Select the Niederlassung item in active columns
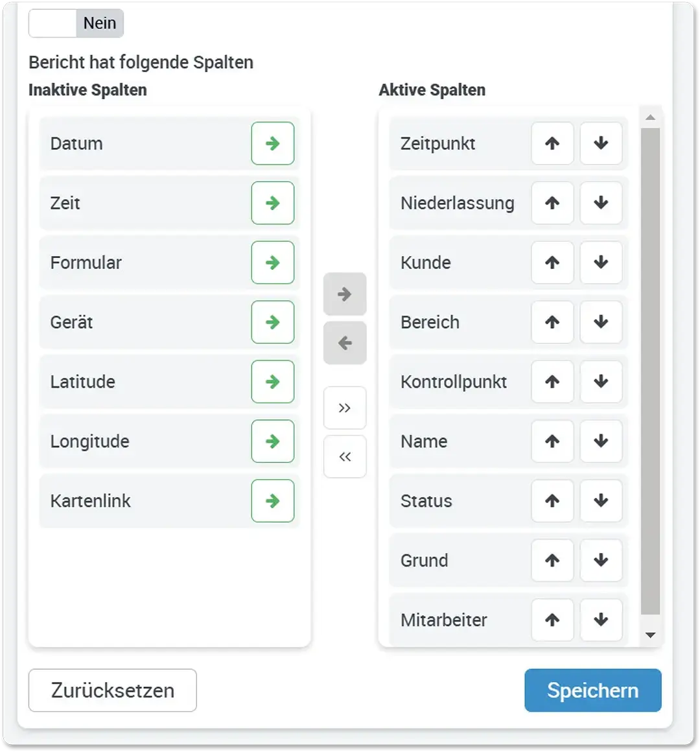The height and width of the screenshot is (752, 700). [457, 203]
